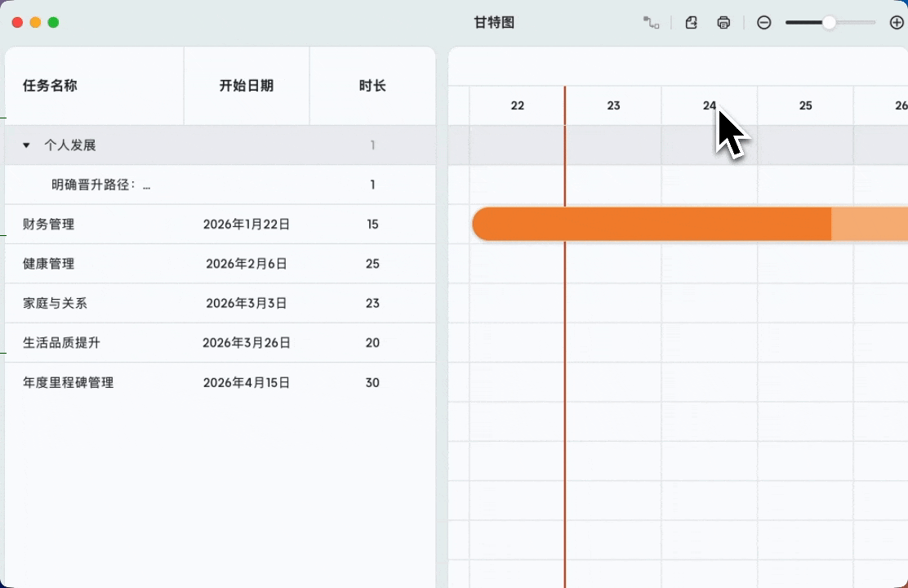The height and width of the screenshot is (588, 908).
Task: Click the start date cell 2026年1月22日
Action: pos(246,224)
